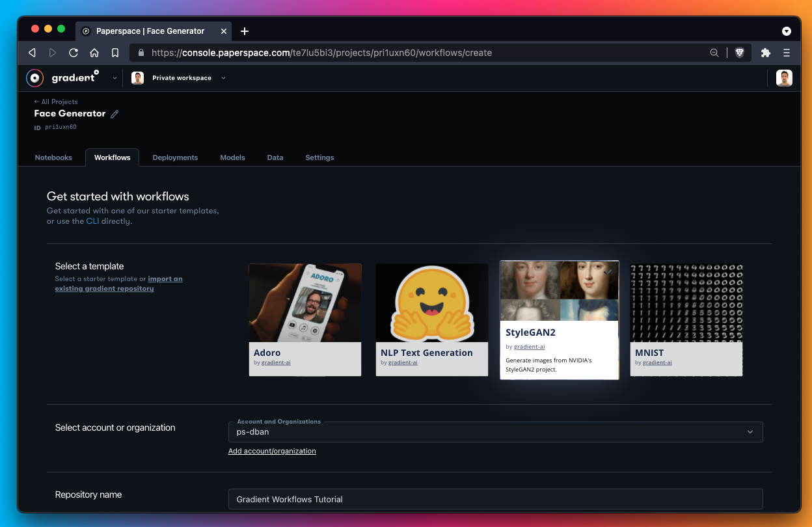Click the browser forward arrow

click(x=53, y=53)
